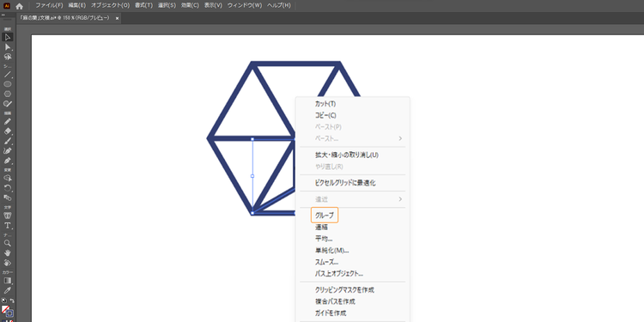644x322 pixels.
Task: Select the Shaper tool
Action: pyautogui.click(x=8, y=104)
